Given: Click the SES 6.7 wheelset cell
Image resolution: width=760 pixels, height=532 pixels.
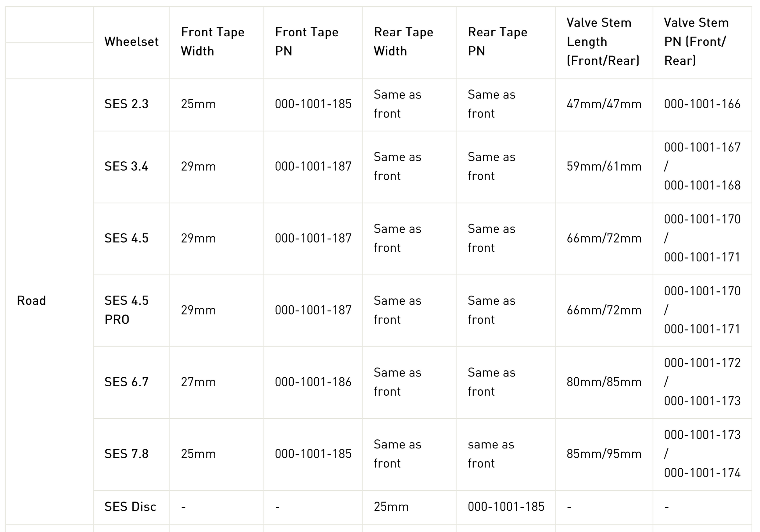Looking at the screenshot, I should pyautogui.click(x=127, y=382).
